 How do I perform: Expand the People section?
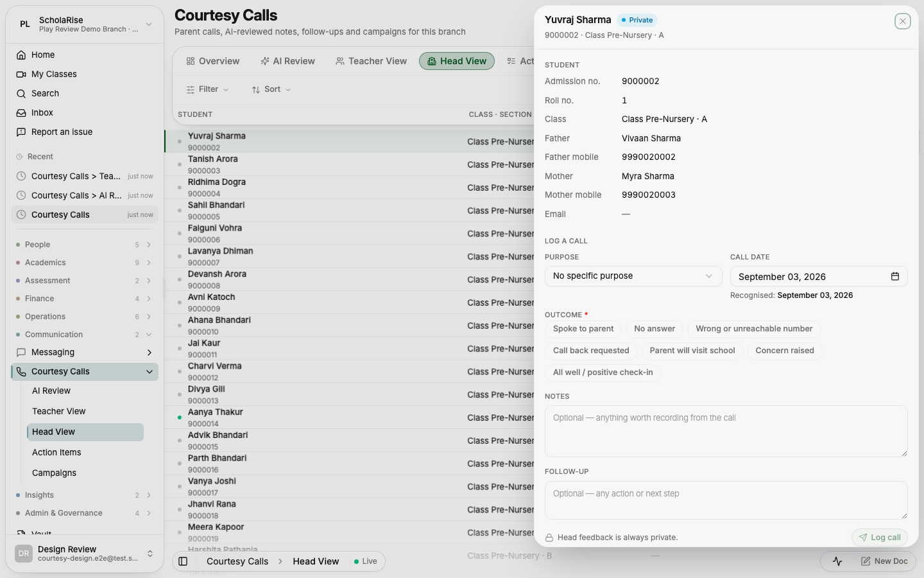(85, 245)
